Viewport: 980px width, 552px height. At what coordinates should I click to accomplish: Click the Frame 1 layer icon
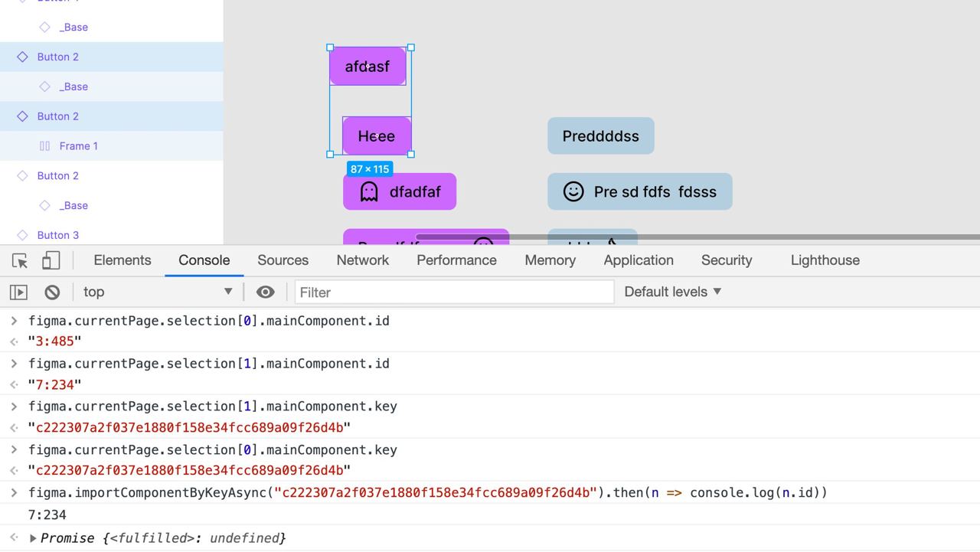click(x=44, y=146)
